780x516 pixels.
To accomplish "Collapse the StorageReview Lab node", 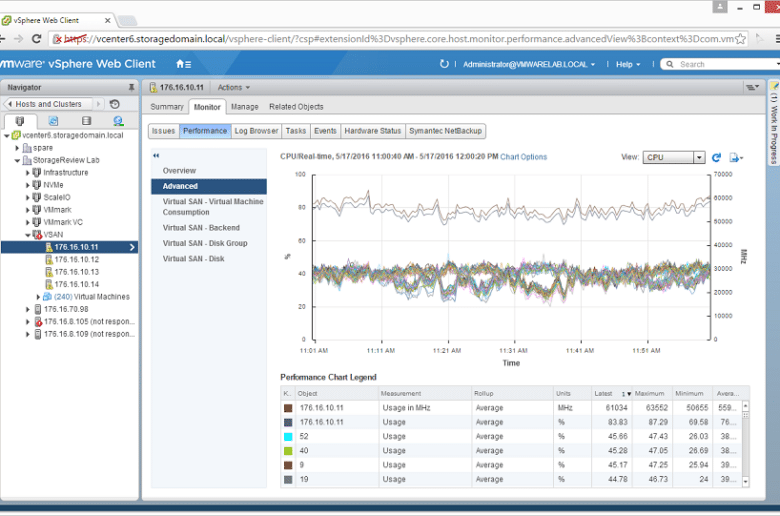I will [17, 160].
